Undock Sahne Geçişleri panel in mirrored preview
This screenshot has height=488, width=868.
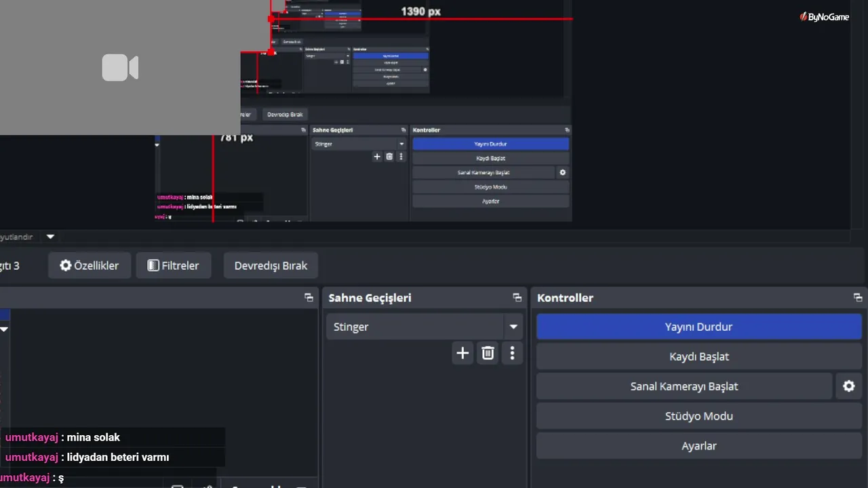[403, 129]
